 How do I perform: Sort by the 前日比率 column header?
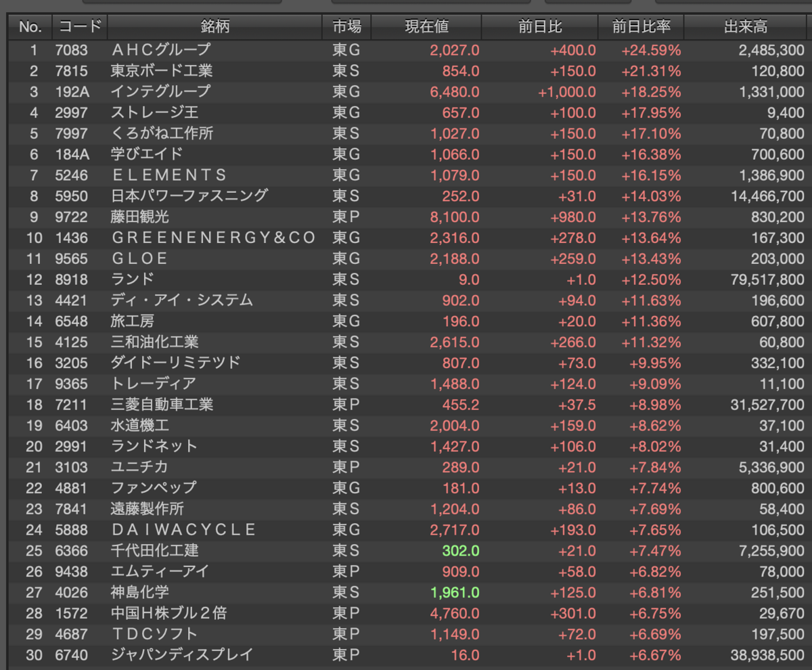pos(641,27)
